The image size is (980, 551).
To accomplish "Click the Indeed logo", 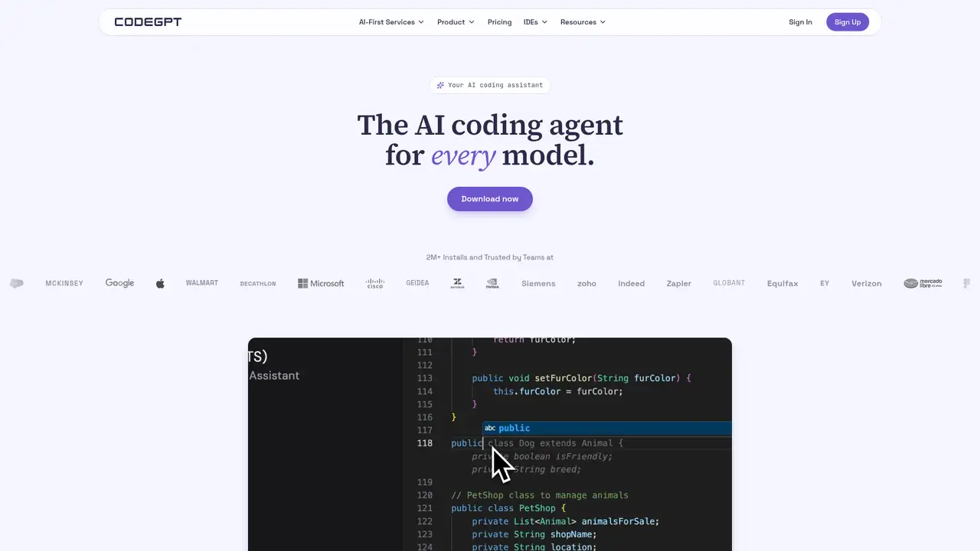I will click(632, 283).
